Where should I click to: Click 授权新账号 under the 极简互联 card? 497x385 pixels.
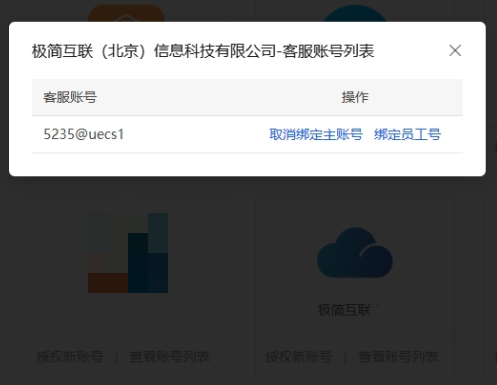click(x=299, y=357)
